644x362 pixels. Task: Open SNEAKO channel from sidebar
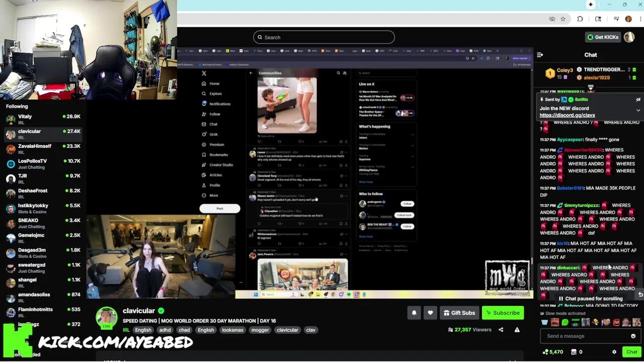tap(43, 223)
